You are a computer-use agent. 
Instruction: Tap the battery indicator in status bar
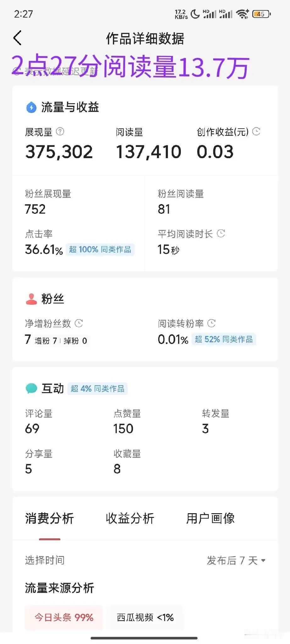pos(262,14)
